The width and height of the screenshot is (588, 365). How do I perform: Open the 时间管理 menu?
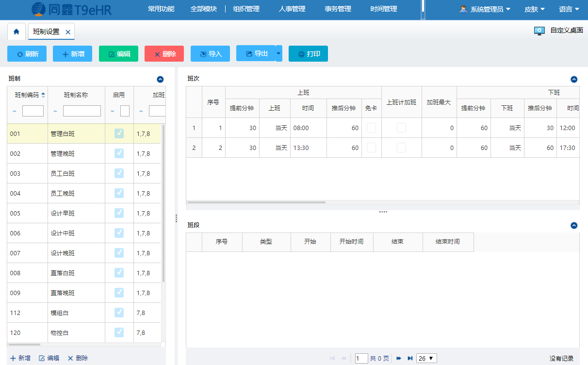pyautogui.click(x=383, y=9)
